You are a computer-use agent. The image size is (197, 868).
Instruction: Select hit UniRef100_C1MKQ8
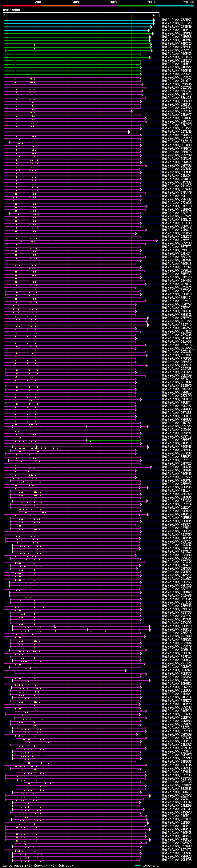(x=177, y=467)
